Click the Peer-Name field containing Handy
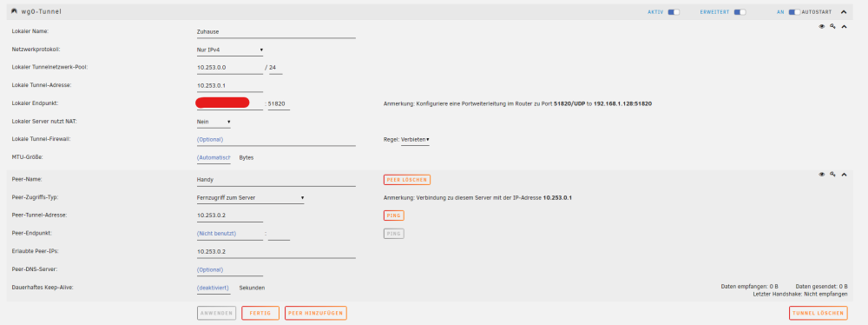868x325 pixels. [x=276, y=180]
